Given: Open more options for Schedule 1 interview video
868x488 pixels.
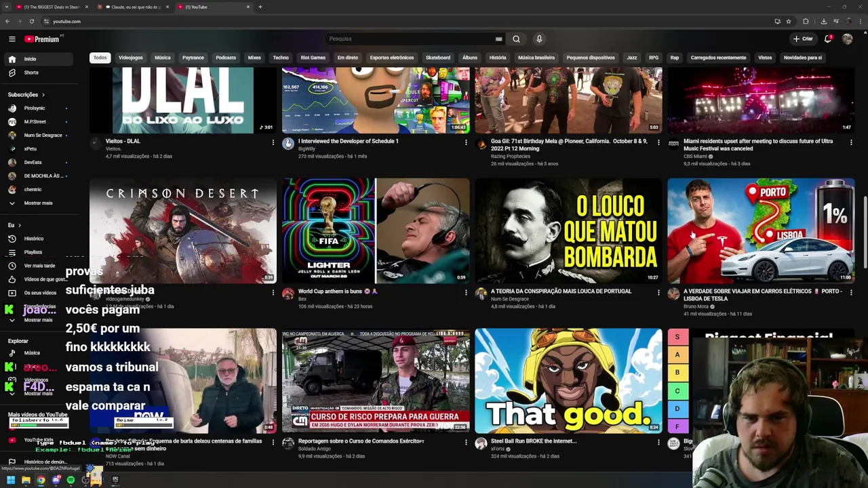Looking at the screenshot, I should [x=466, y=142].
